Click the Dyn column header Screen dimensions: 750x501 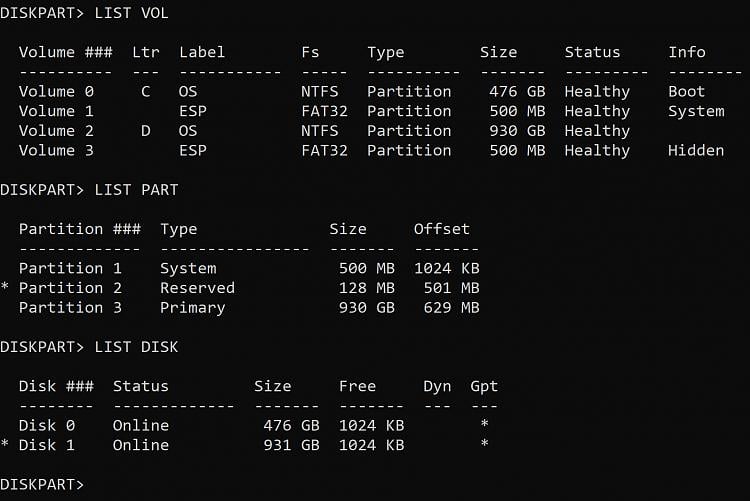coord(437,386)
